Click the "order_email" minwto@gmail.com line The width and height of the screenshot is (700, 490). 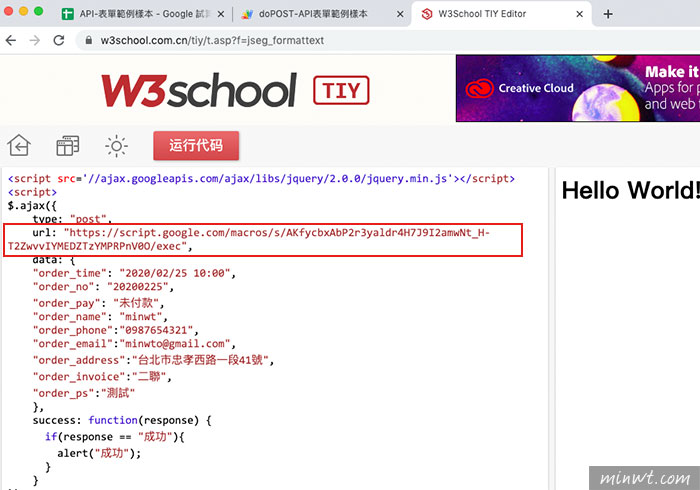point(134,344)
